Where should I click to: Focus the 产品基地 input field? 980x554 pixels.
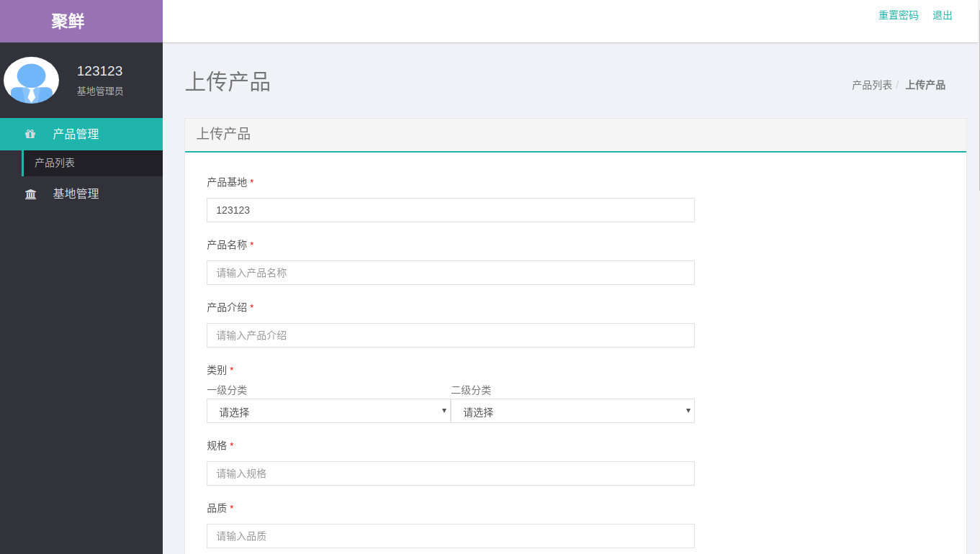(x=450, y=210)
